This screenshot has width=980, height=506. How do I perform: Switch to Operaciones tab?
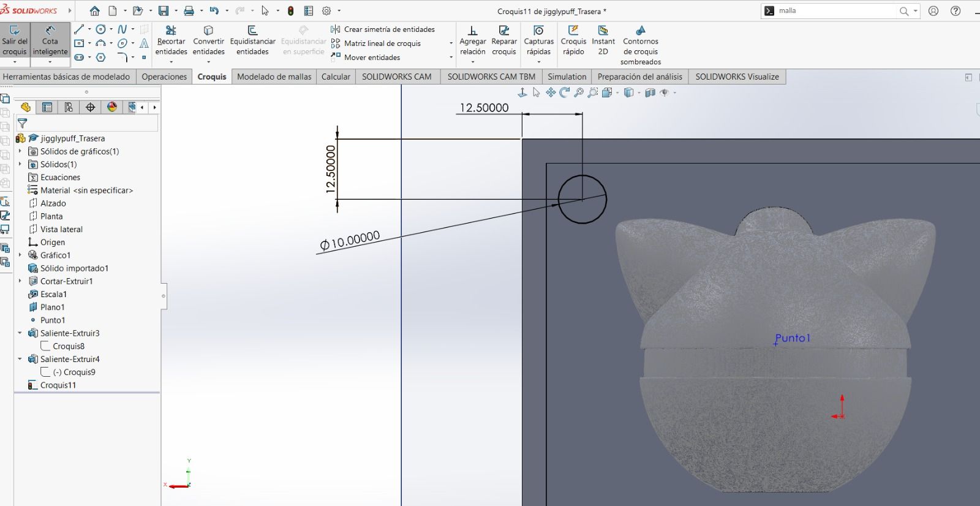click(164, 77)
